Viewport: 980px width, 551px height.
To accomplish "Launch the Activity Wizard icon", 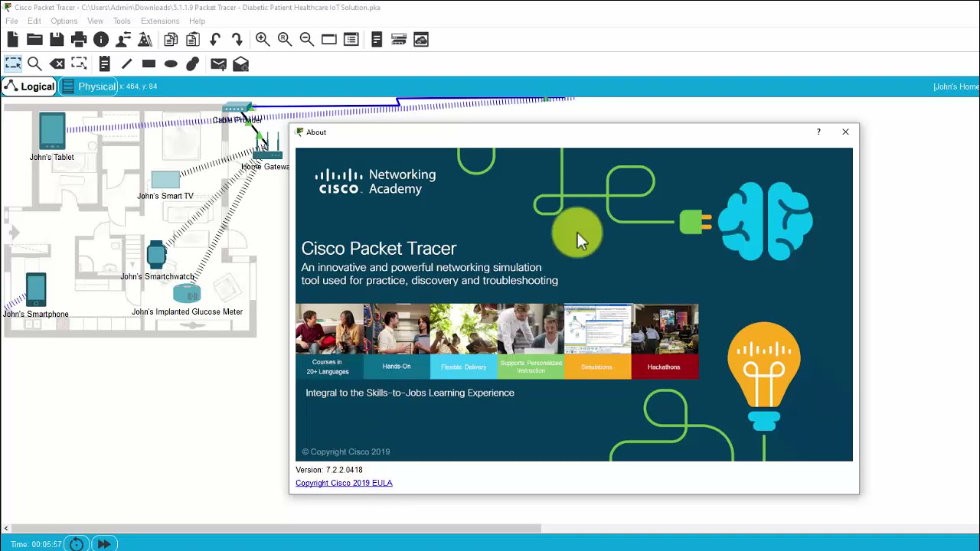I will [145, 40].
